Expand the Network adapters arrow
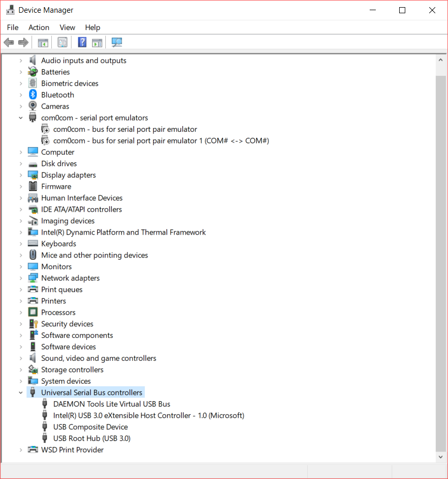The height and width of the screenshot is (479, 448). pyautogui.click(x=21, y=278)
